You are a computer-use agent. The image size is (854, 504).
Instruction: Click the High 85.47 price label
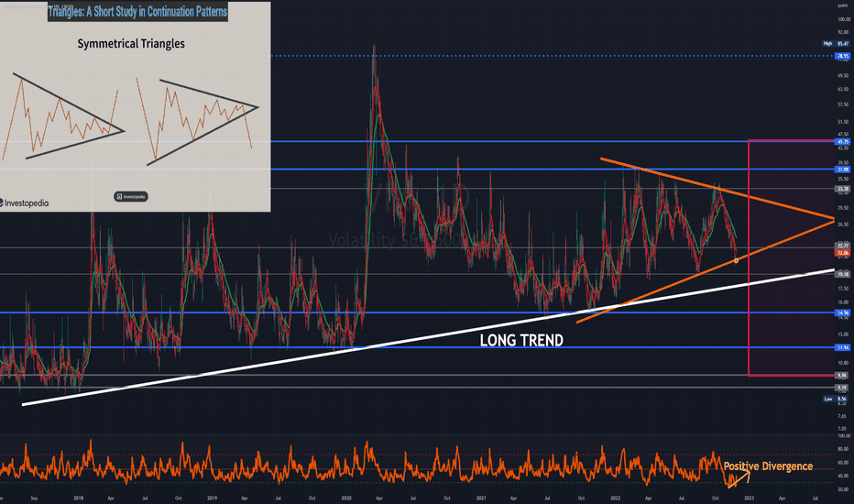click(836, 44)
